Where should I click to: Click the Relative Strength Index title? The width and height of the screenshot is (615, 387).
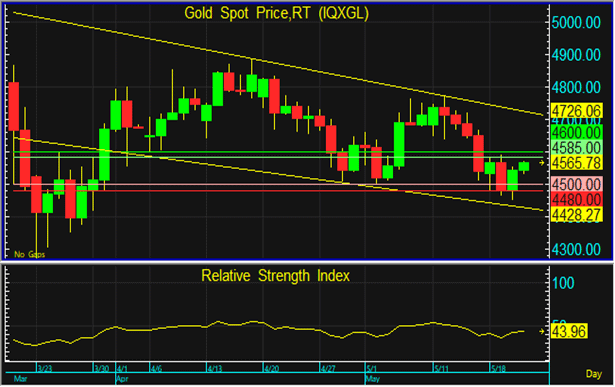(x=275, y=276)
